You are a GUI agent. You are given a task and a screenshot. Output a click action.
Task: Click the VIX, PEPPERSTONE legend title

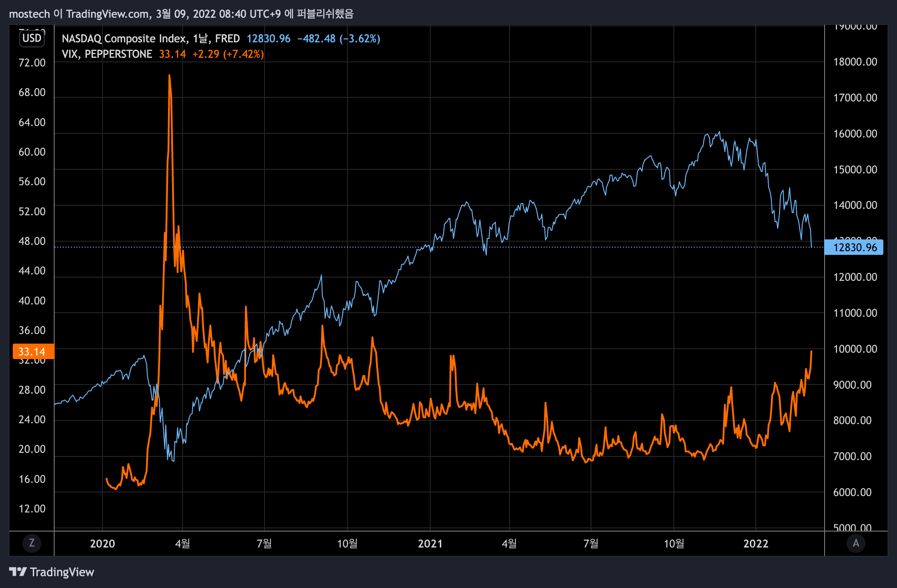click(x=107, y=54)
